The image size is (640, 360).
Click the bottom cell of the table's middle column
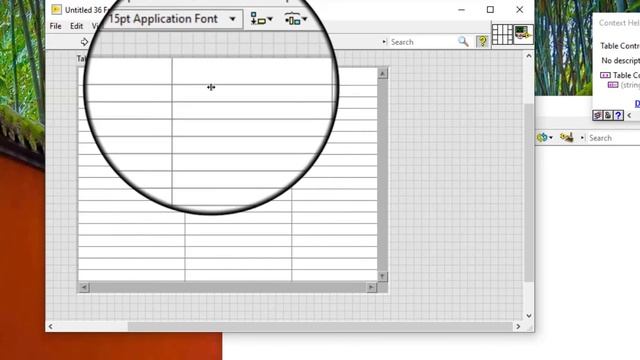click(238, 275)
